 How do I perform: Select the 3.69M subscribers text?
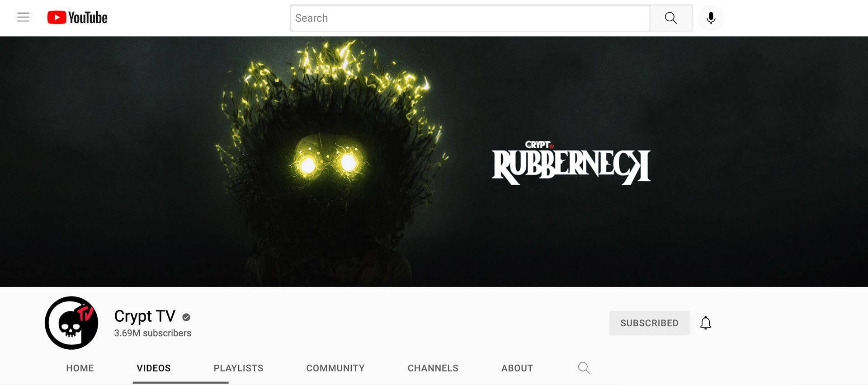click(153, 333)
